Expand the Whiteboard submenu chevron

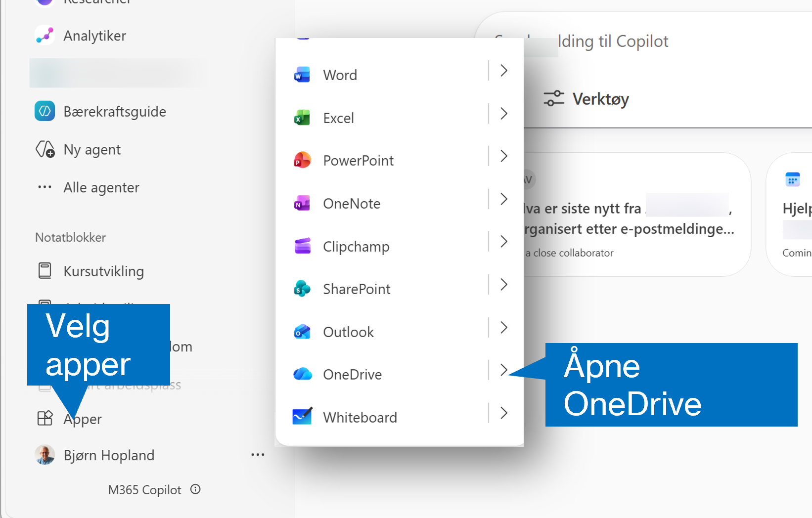[504, 413]
